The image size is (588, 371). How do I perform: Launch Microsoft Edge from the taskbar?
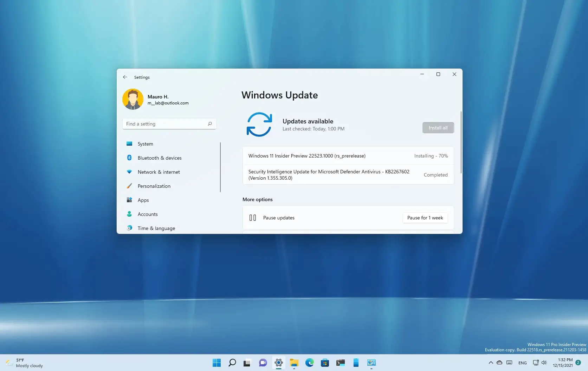pyautogui.click(x=310, y=363)
